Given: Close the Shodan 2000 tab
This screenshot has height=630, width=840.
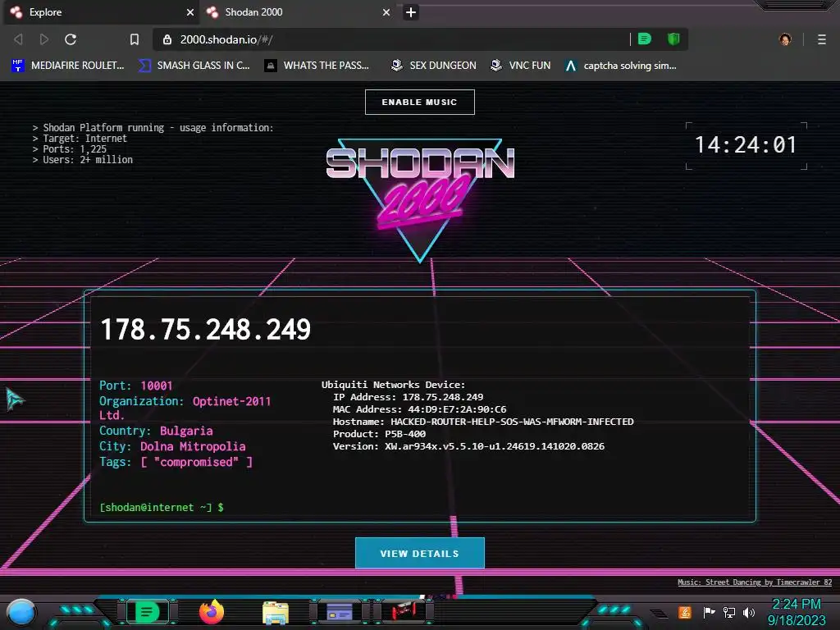Looking at the screenshot, I should point(386,12).
